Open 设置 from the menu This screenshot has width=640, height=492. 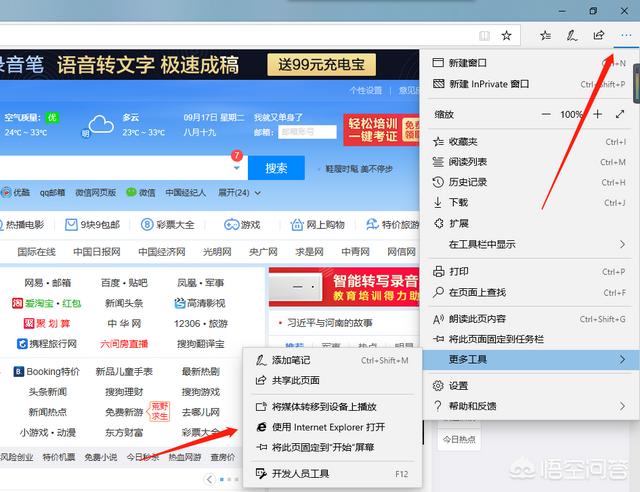pos(529,386)
